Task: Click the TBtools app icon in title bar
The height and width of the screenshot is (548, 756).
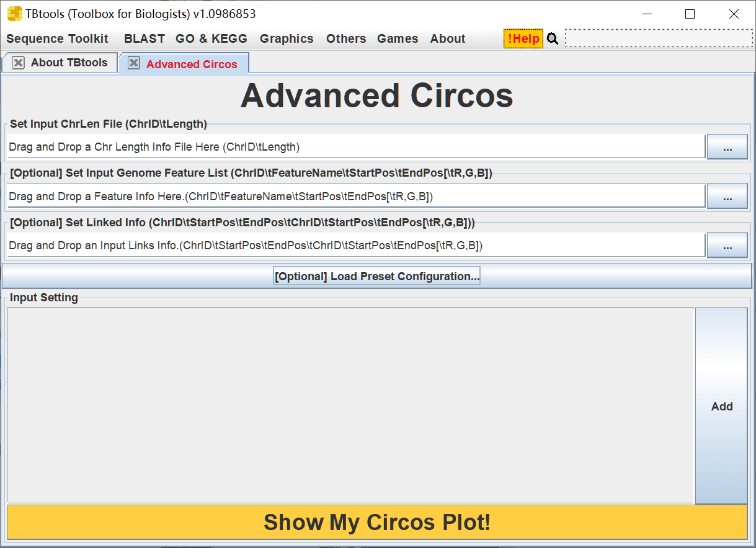Action: click(14, 14)
